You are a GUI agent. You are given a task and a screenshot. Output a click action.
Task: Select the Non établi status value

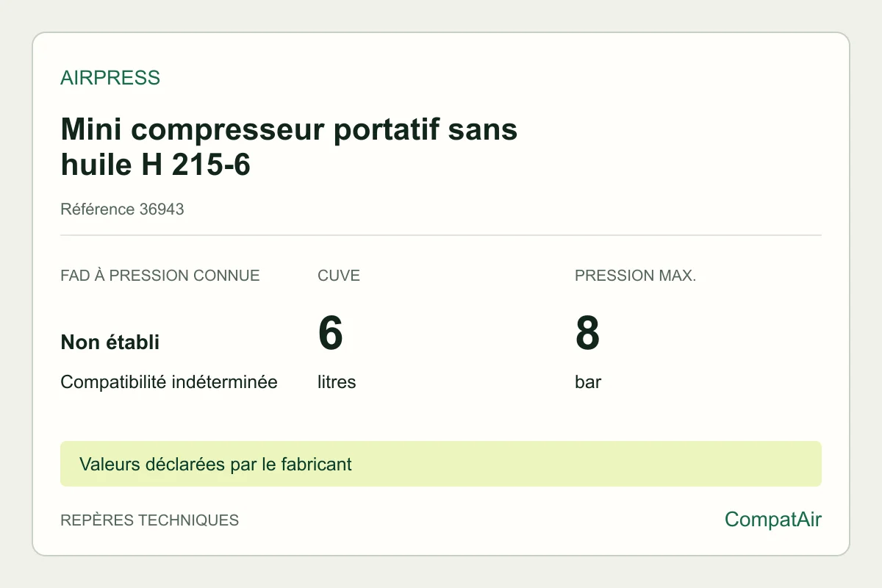coord(110,343)
